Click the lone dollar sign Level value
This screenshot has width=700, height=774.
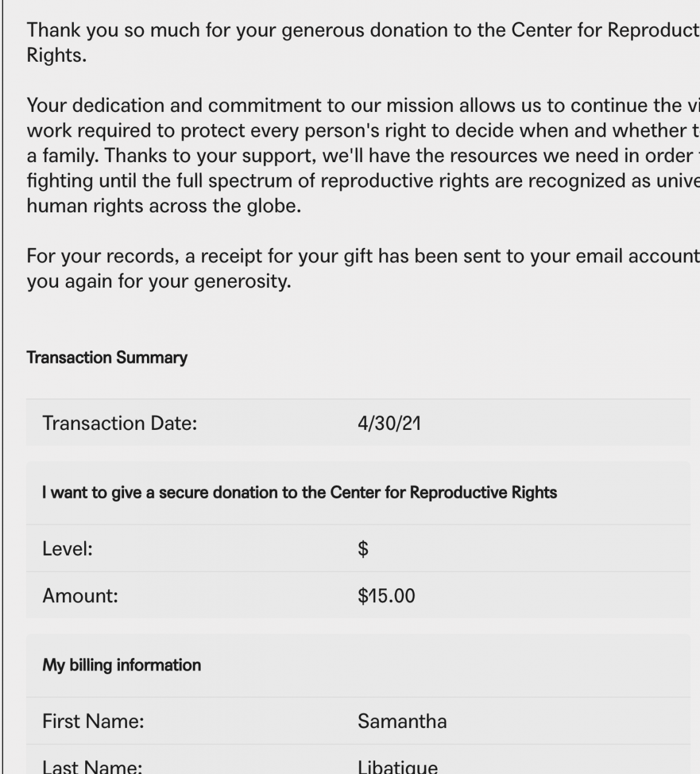coord(363,549)
